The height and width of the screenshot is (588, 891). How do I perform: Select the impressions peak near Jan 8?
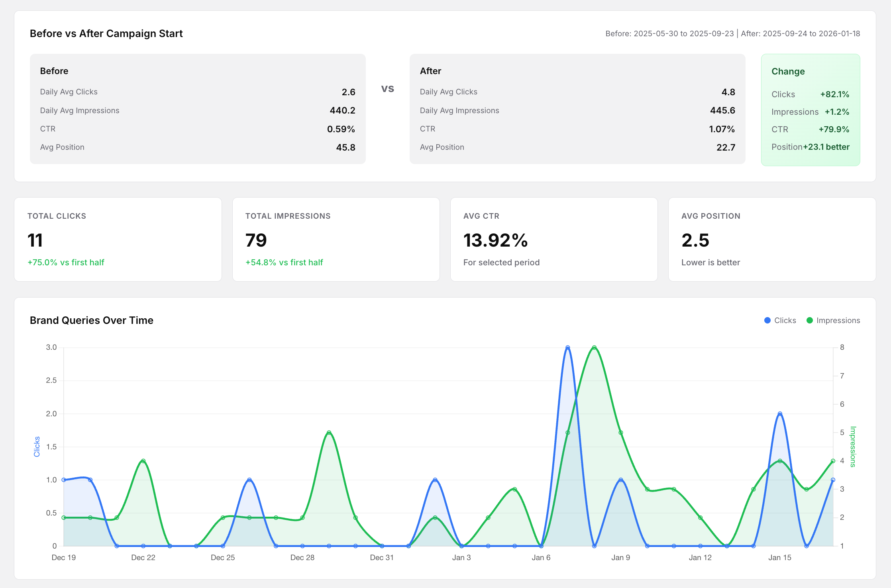[x=593, y=347]
